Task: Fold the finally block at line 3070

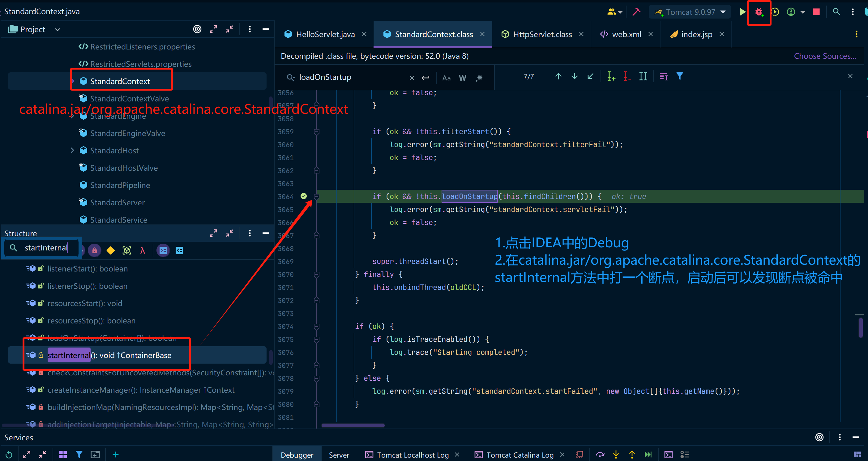Action: point(316,275)
